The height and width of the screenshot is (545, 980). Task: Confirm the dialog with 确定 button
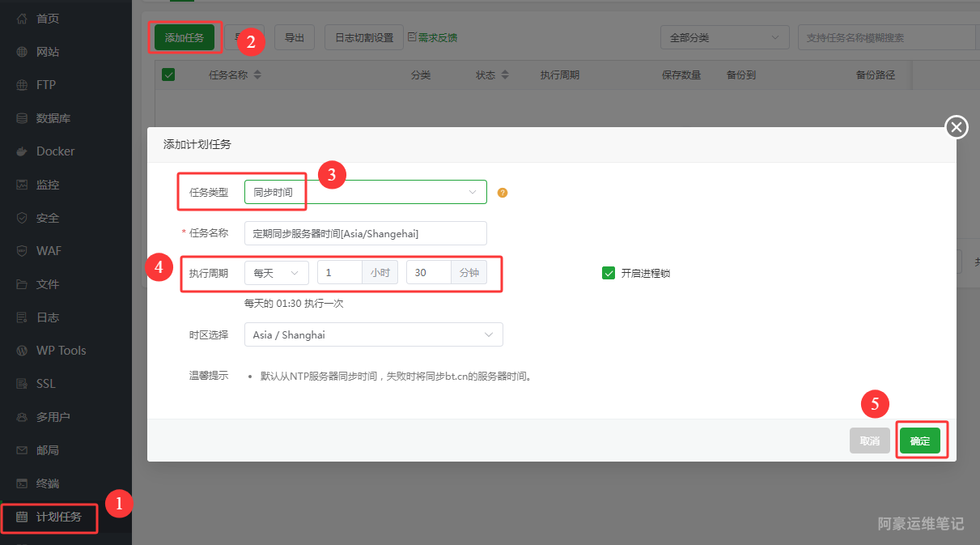pos(920,440)
